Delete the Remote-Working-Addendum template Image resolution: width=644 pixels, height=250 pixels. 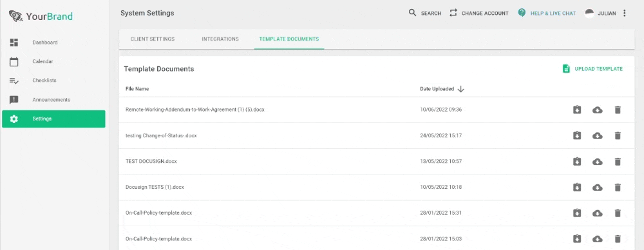tap(618, 110)
